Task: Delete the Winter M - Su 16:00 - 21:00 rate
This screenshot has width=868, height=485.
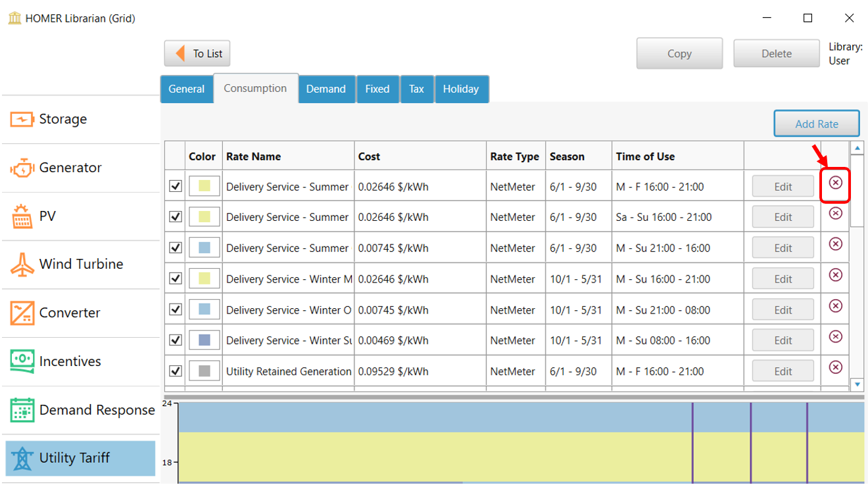Action: point(835,275)
